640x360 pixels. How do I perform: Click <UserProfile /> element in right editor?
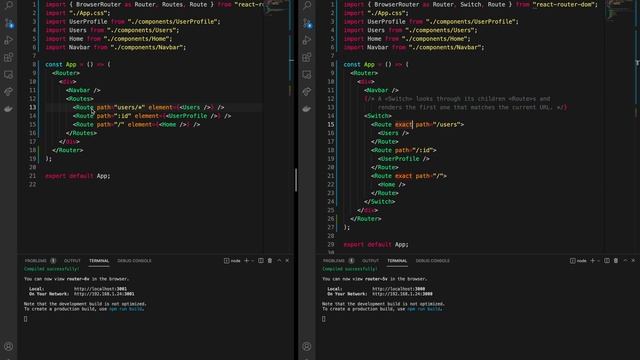coord(404,159)
